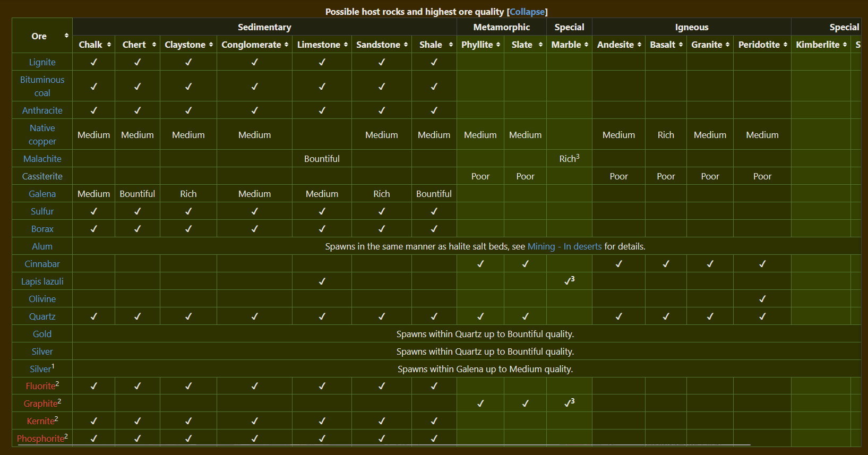Click the Igneous group header
Image resolution: width=868 pixels, height=455 pixels.
coord(692,27)
